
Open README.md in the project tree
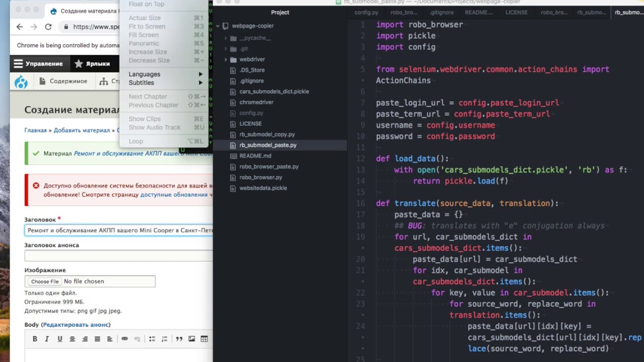point(256,156)
